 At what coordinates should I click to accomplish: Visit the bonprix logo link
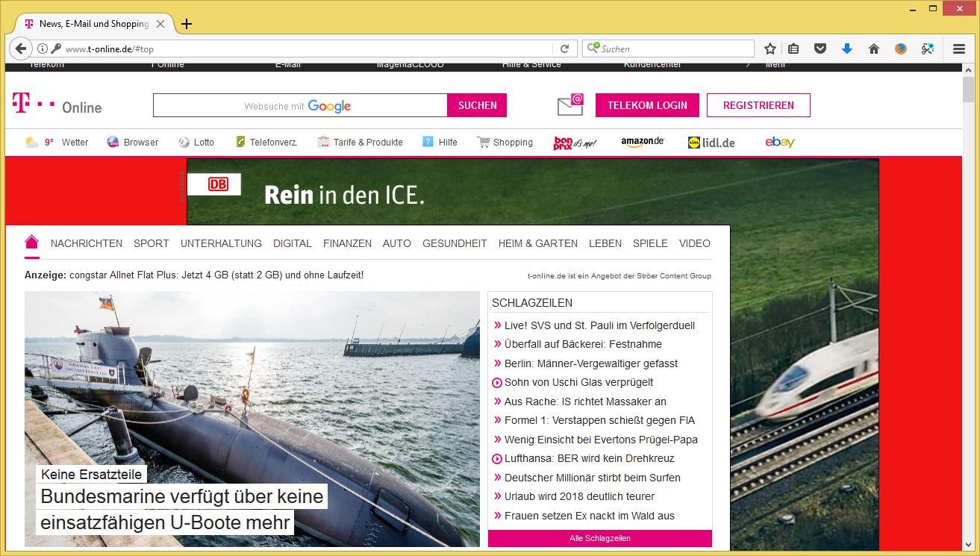coord(575,143)
